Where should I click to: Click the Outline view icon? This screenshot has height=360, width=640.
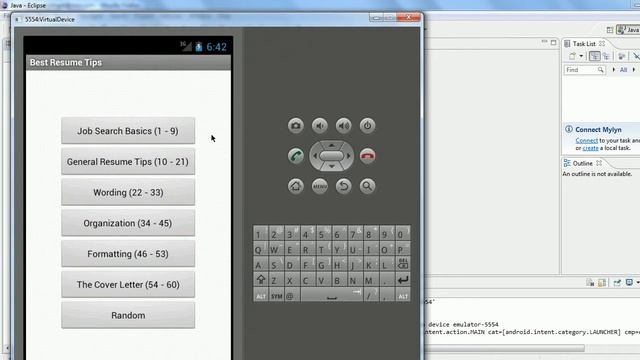click(567, 163)
